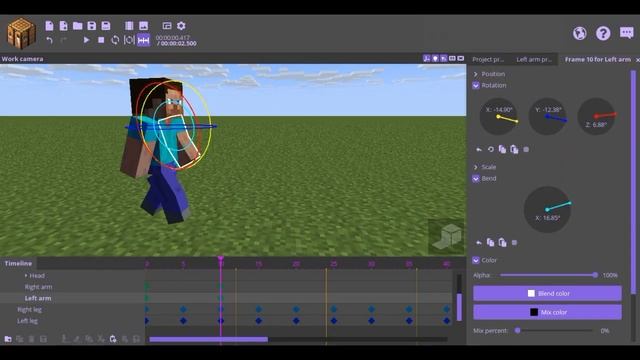Click the Bend X angle wheel
Viewport: 640px width, 360px height.
click(x=547, y=210)
